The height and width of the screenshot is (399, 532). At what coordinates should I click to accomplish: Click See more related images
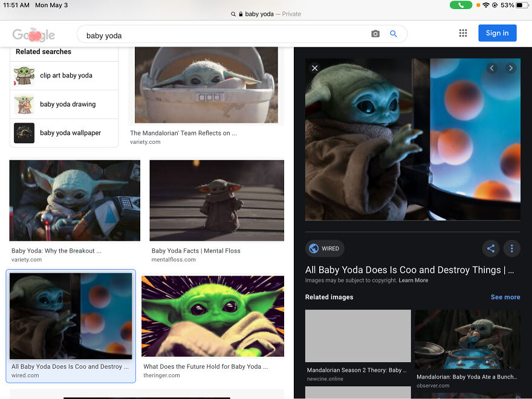(x=505, y=297)
